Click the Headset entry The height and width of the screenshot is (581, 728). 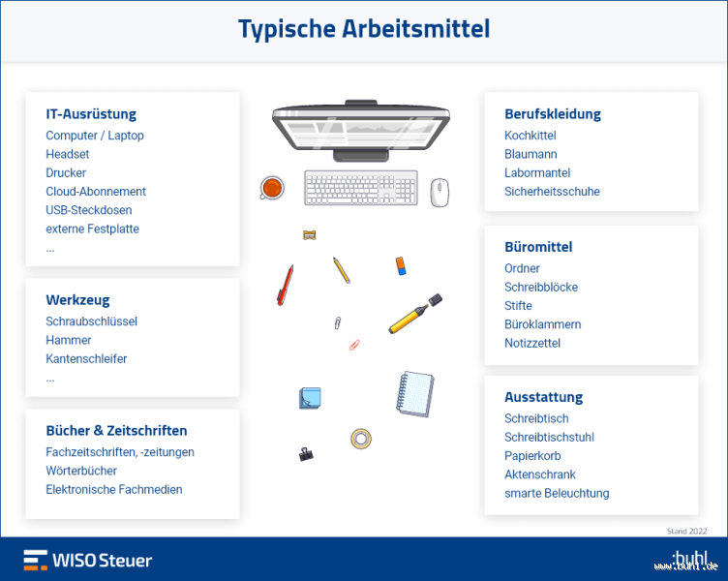(68, 154)
